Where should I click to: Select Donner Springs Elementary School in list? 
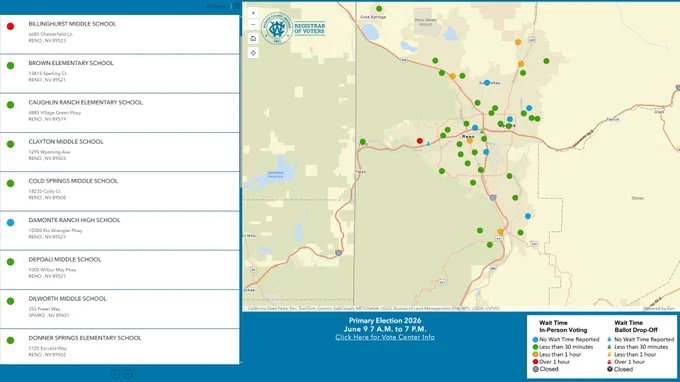[x=119, y=346]
